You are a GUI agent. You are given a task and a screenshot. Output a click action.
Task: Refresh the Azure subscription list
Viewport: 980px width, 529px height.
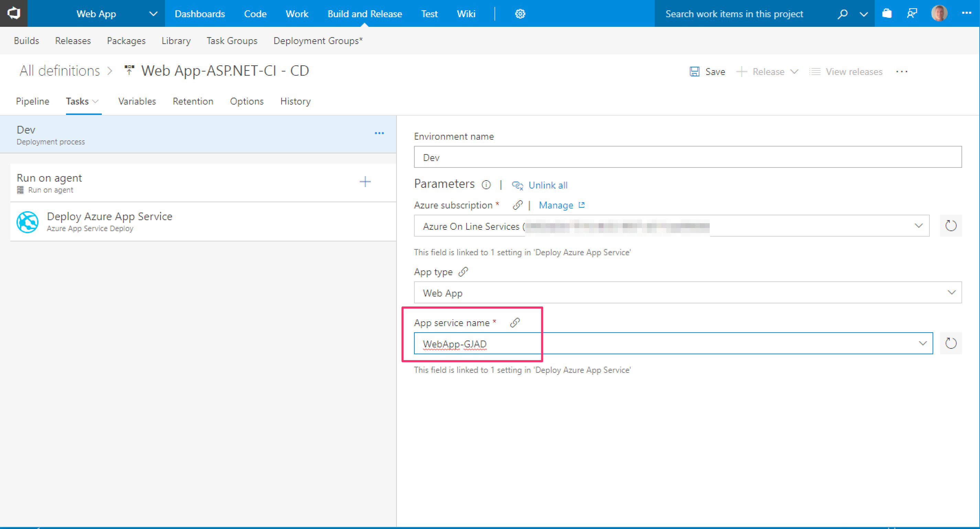950,226
